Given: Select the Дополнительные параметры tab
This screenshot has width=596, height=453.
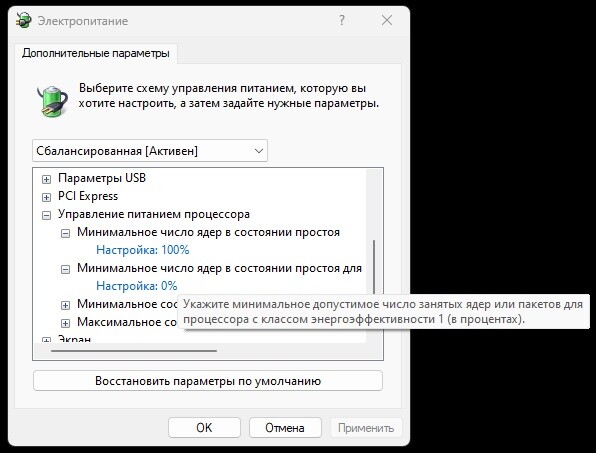Looking at the screenshot, I should [x=96, y=53].
